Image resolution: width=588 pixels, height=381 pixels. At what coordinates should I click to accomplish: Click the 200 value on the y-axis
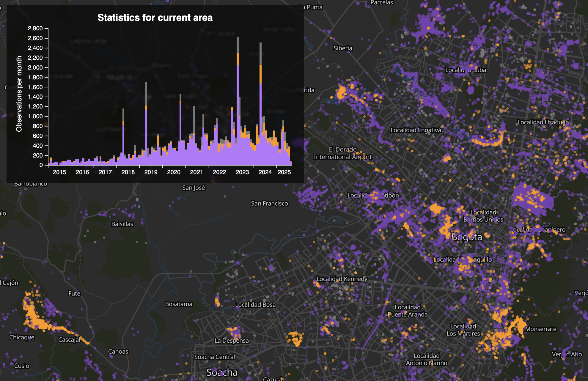(x=38, y=155)
